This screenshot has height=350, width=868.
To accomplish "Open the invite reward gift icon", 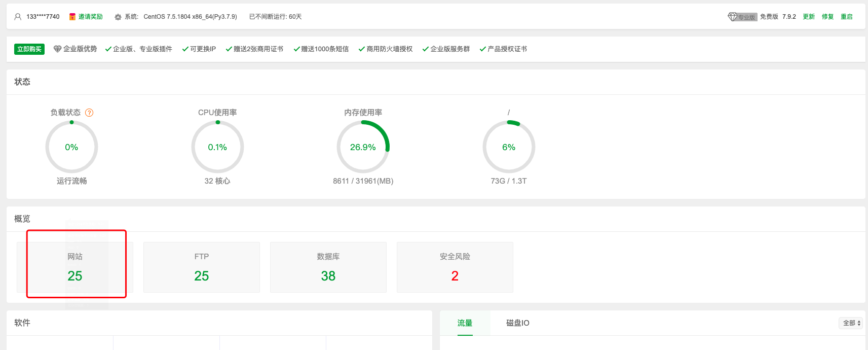I will [x=72, y=17].
